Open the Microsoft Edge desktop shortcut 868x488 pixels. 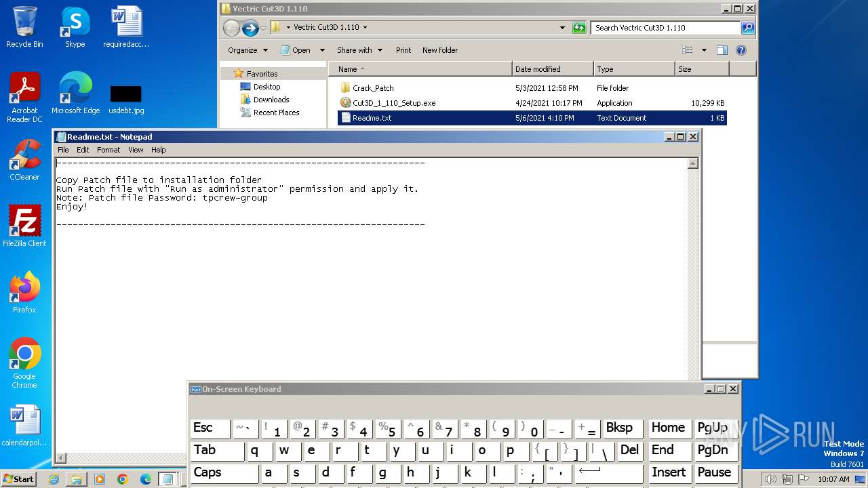(75, 94)
